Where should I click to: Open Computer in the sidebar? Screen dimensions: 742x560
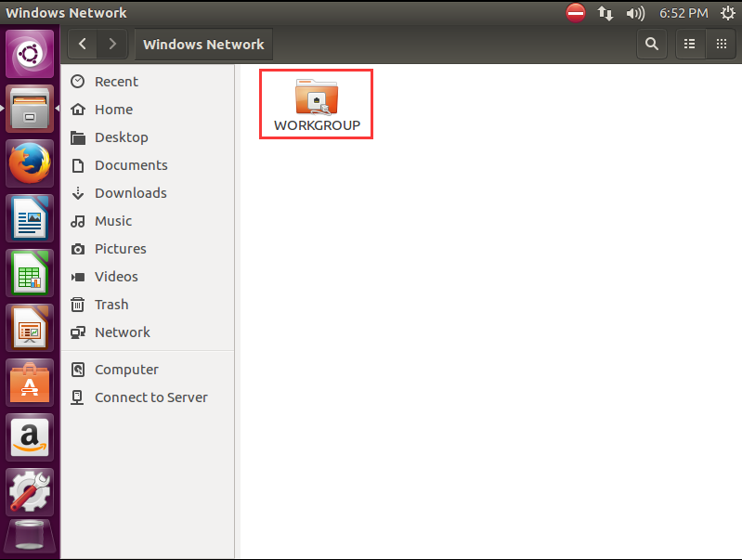tap(148, 370)
